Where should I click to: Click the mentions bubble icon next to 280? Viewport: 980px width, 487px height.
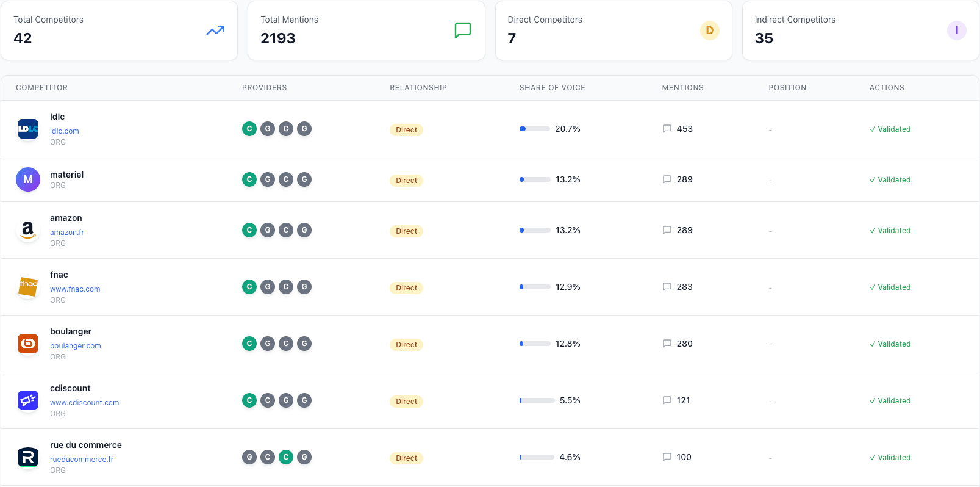point(667,344)
